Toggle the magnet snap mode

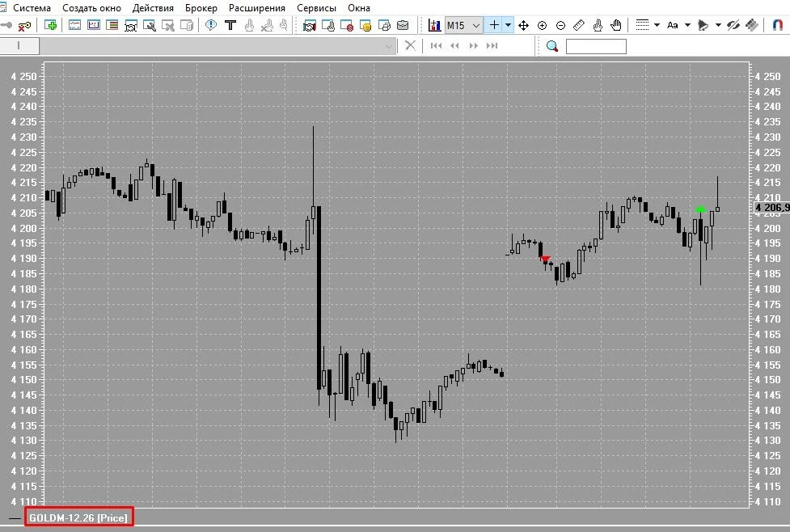(x=778, y=25)
